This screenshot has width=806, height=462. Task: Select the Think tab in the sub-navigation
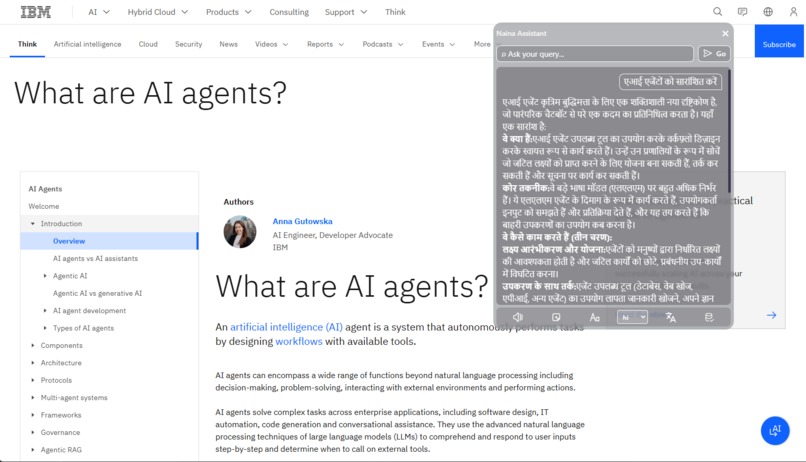tap(27, 44)
